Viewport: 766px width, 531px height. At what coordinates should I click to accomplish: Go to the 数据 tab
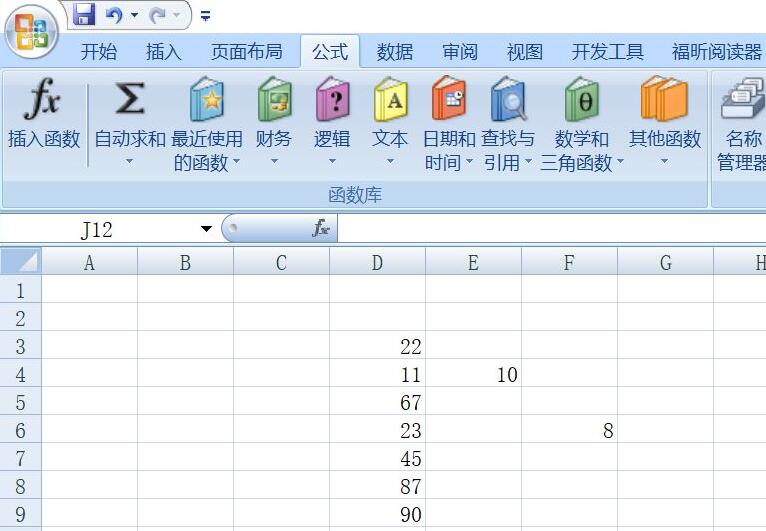(395, 51)
